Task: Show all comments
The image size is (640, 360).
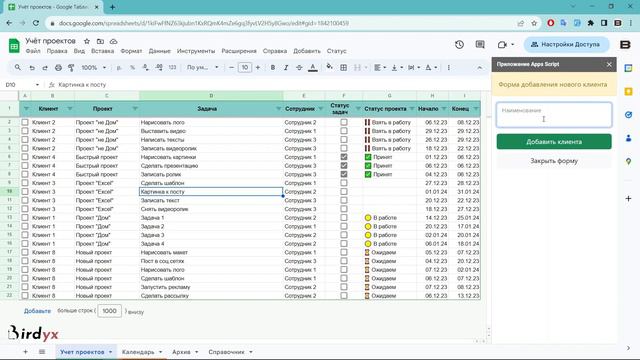Action: click(x=480, y=44)
